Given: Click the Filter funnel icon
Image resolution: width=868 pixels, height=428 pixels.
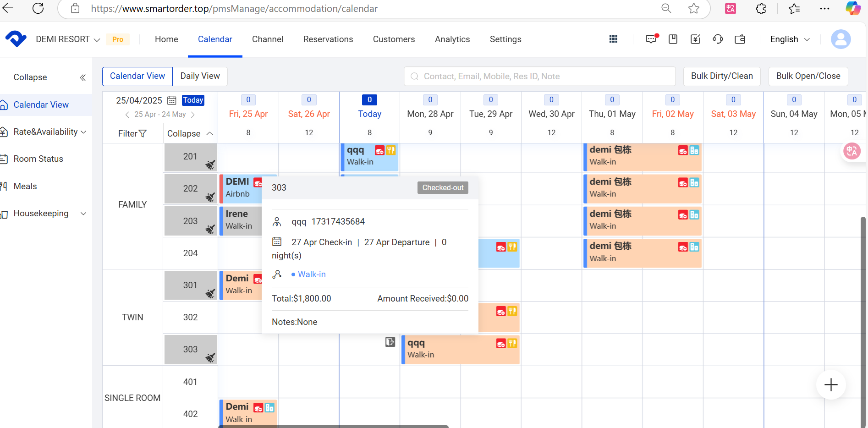Looking at the screenshot, I should click(143, 134).
